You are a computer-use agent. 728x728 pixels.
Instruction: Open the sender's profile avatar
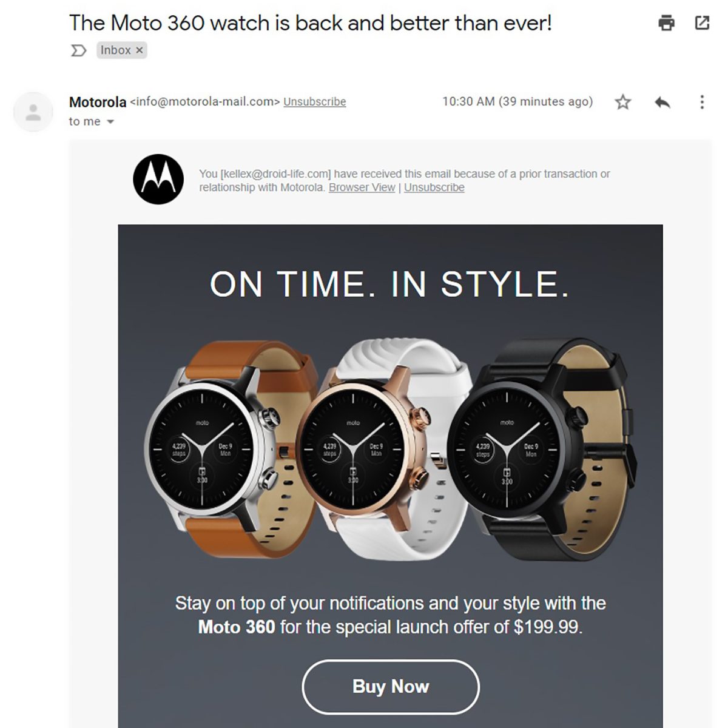click(x=33, y=112)
